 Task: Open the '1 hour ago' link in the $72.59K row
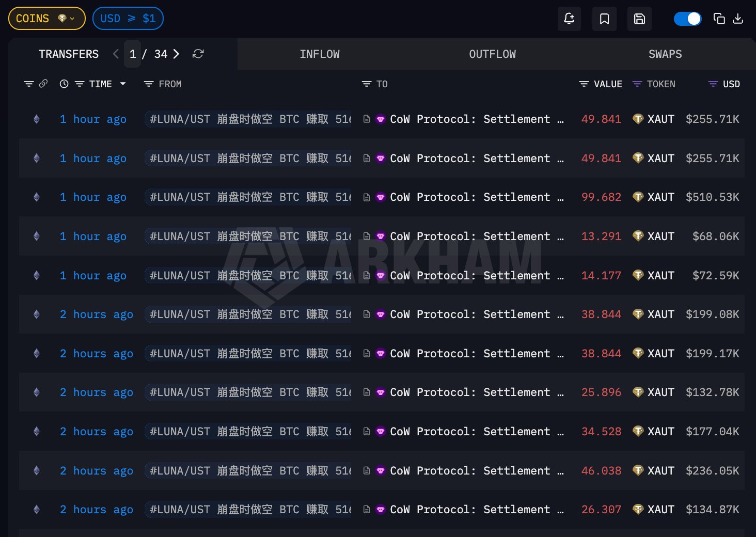(93, 276)
